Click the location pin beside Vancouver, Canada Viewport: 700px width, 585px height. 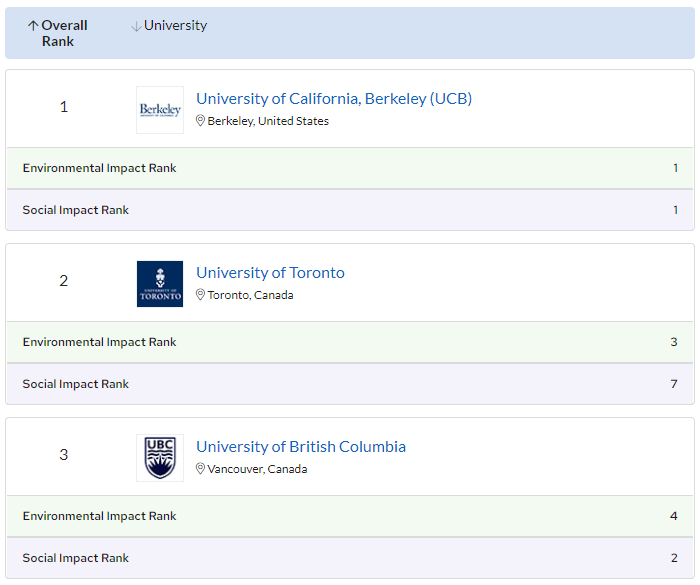point(200,469)
